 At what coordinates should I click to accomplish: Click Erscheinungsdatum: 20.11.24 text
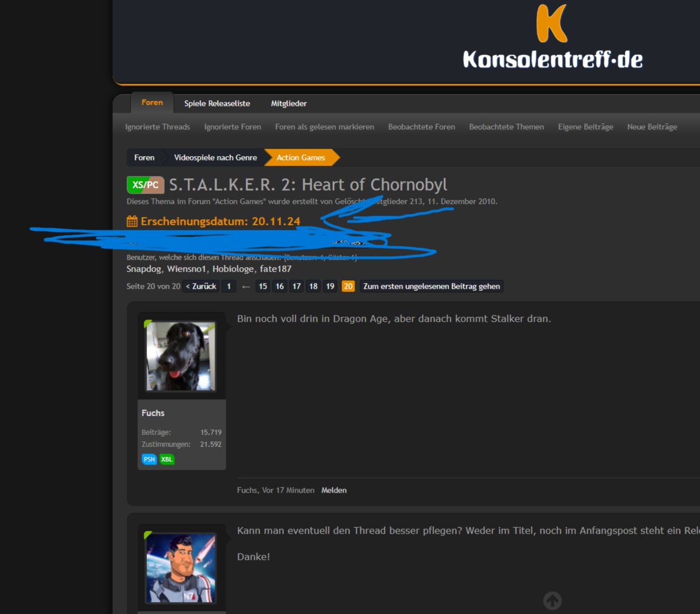(220, 221)
